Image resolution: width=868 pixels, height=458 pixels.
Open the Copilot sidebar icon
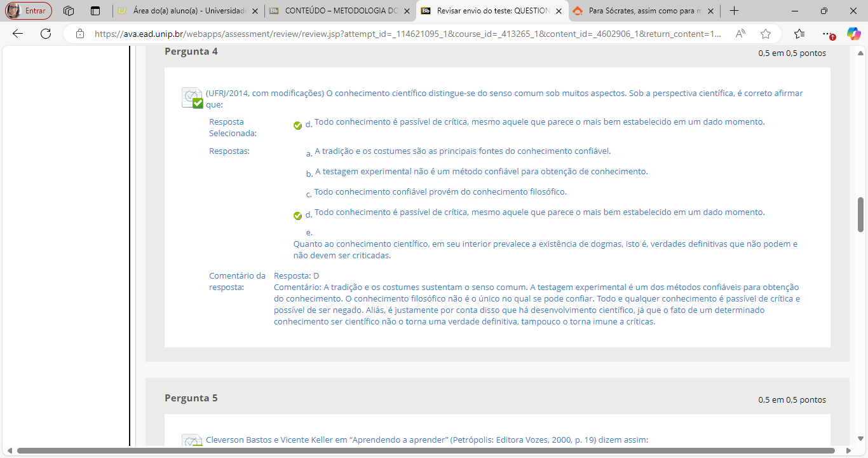coord(853,34)
